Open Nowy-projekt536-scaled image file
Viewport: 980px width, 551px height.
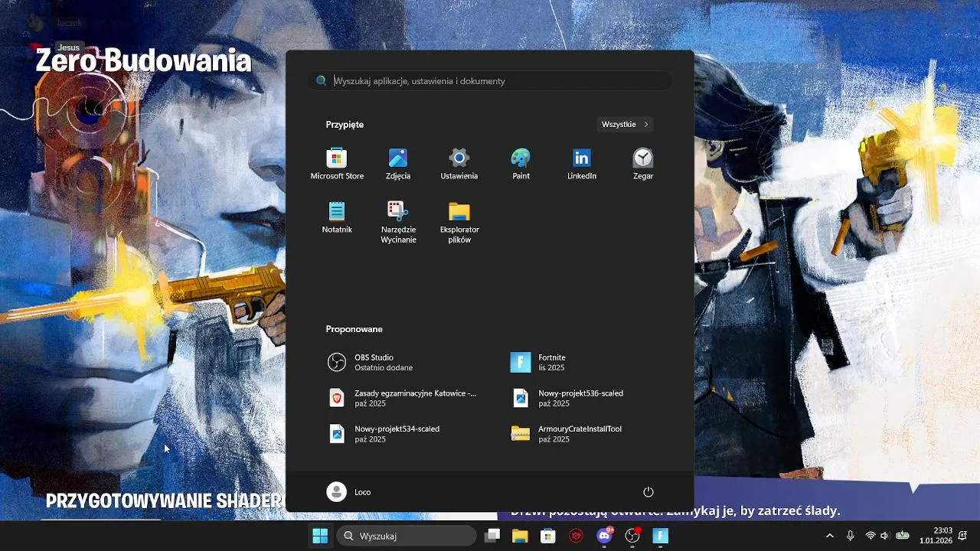[582, 398]
